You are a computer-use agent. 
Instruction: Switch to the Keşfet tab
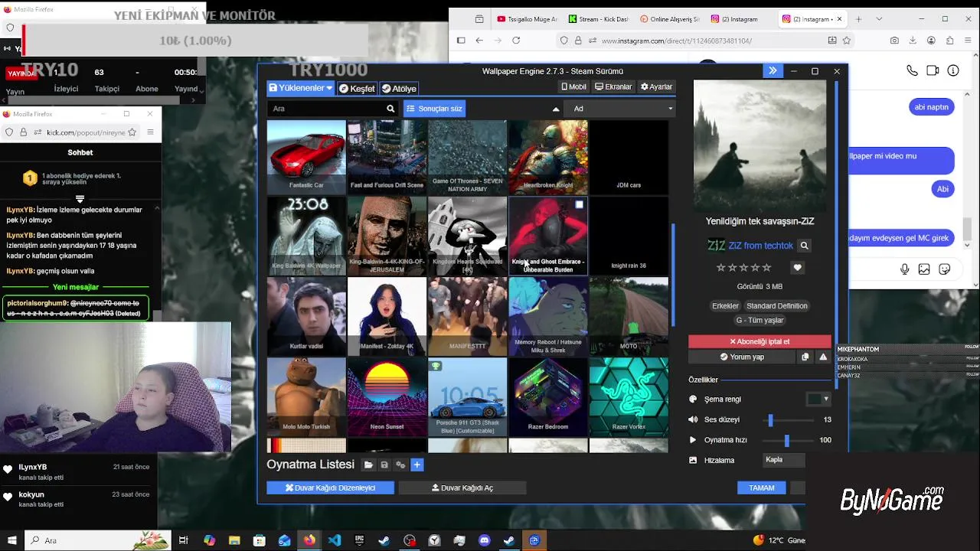357,88
